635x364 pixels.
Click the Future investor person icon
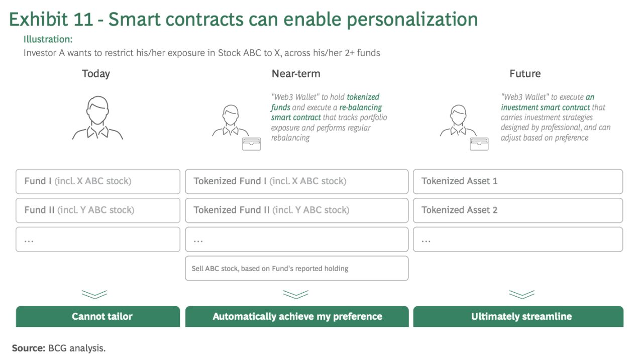click(458, 121)
